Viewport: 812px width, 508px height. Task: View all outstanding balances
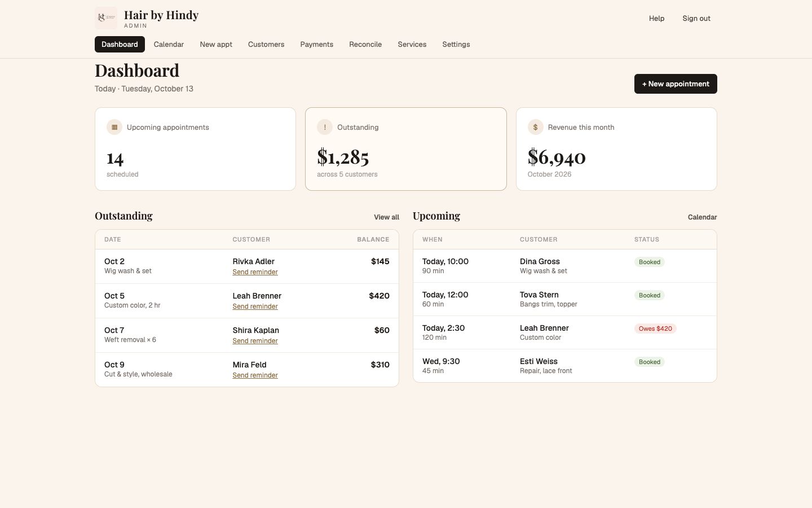tap(386, 217)
